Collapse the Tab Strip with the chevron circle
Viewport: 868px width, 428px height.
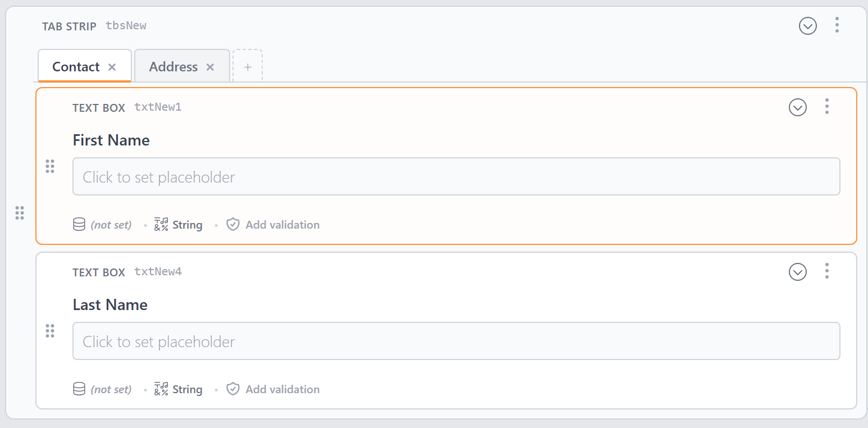(x=808, y=26)
